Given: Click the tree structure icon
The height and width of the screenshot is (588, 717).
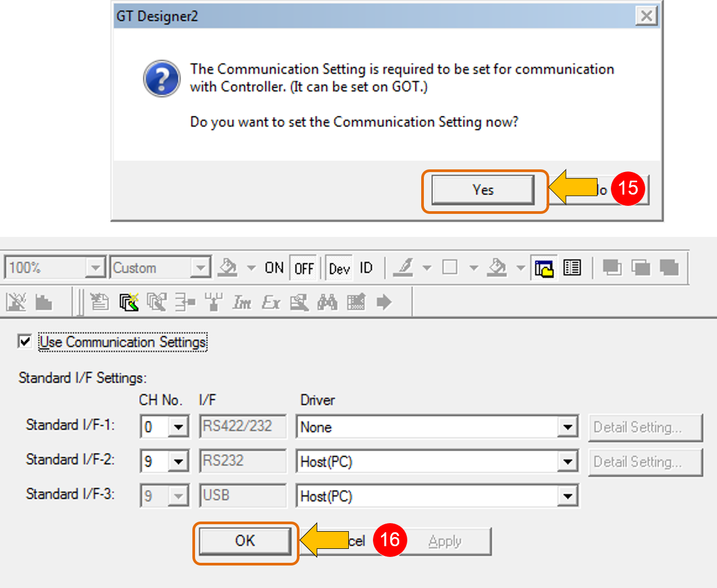Looking at the screenshot, I should click(185, 302).
